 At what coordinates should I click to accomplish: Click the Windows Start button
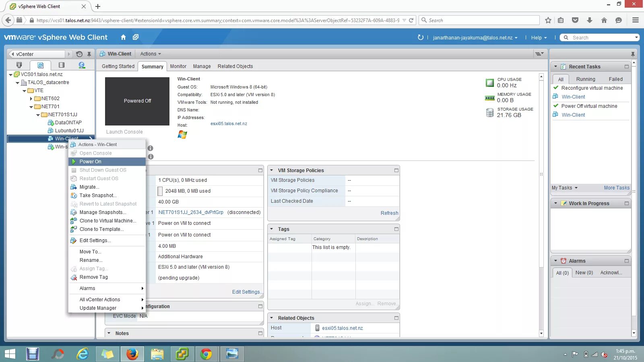pos(10,354)
